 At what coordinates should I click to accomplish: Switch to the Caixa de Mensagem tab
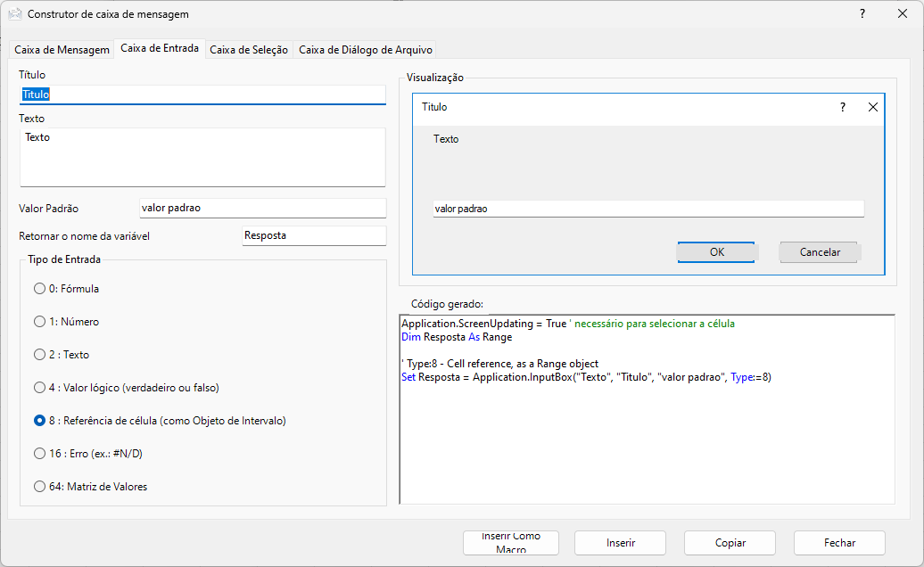pyautogui.click(x=62, y=49)
